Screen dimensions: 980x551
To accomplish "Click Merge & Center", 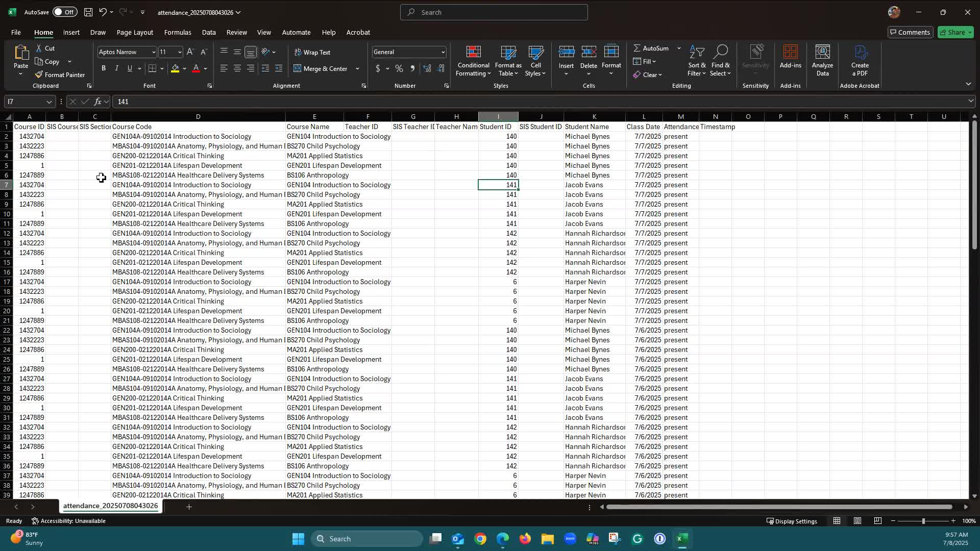I will click(x=321, y=68).
